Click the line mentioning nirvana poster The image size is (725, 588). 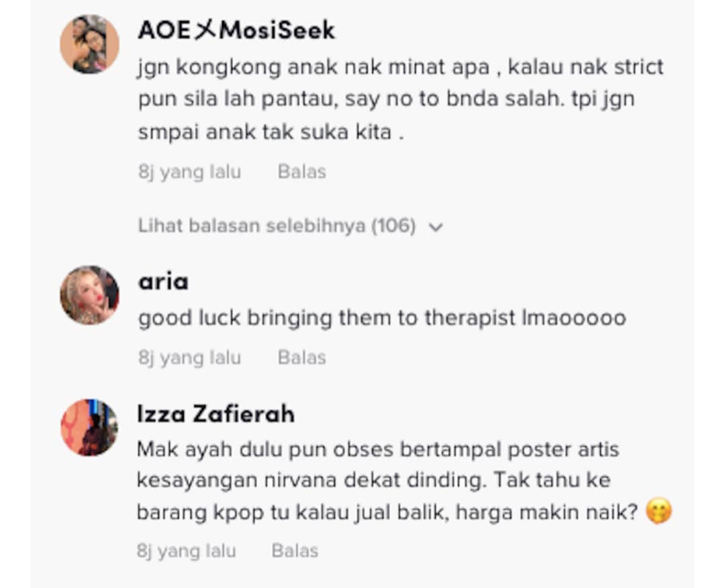pos(374,480)
